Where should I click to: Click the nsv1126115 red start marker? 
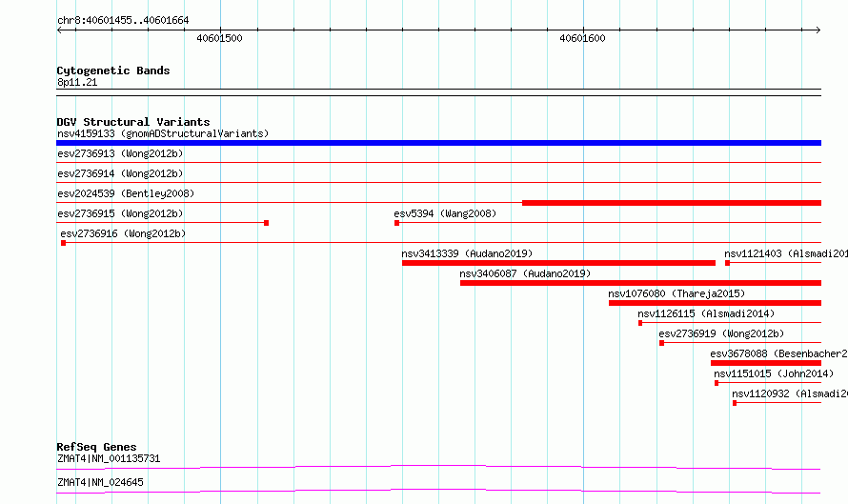pyautogui.click(x=640, y=323)
